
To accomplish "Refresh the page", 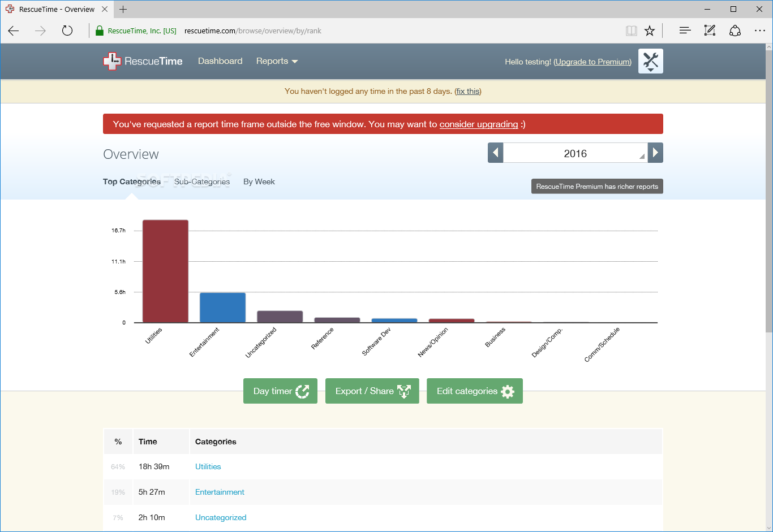I will [67, 31].
